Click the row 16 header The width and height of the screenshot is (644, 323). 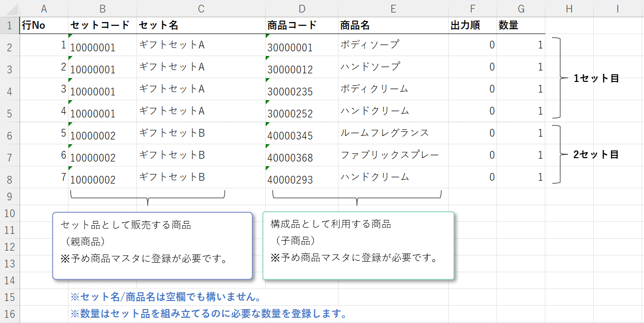(x=10, y=314)
